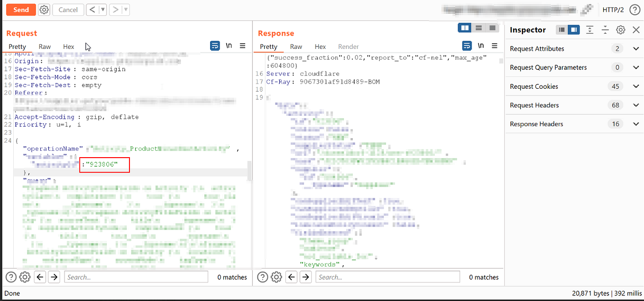This screenshot has height=301, width=644.
Task: Cancel the current request
Action: 68,9
